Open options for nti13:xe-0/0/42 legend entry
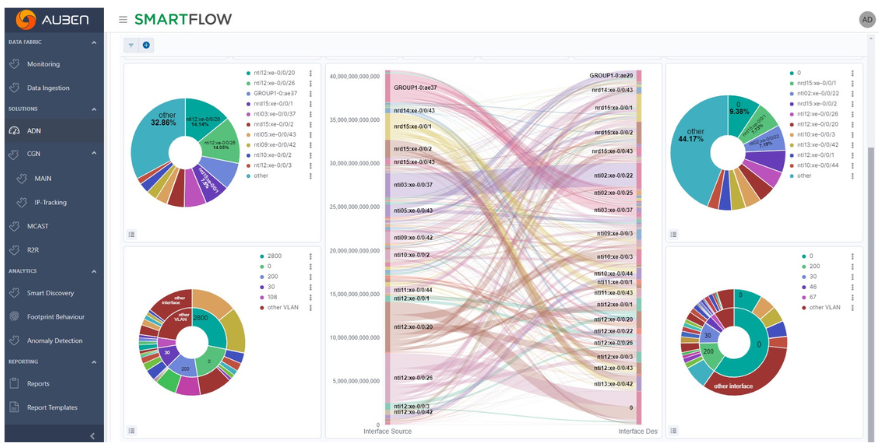The width and height of the screenshot is (885, 446). (x=852, y=145)
